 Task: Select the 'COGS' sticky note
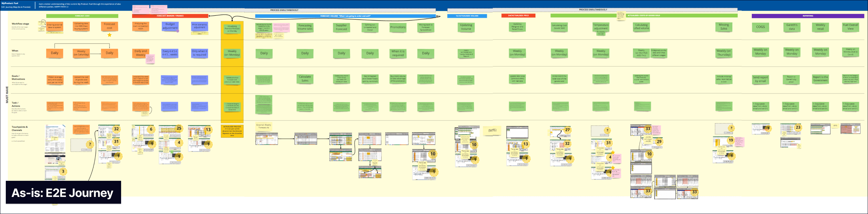point(760,27)
